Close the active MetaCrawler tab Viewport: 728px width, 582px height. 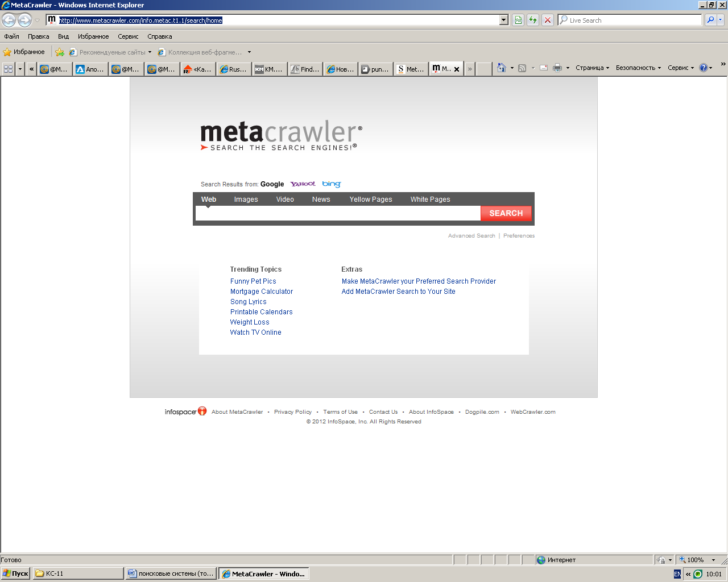(x=457, y=69)
